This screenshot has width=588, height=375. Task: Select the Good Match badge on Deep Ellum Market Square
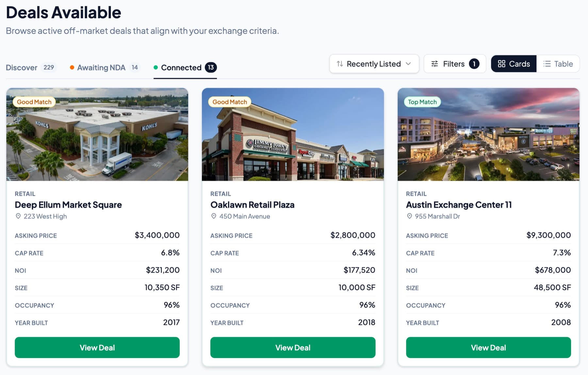click(34, 102)
